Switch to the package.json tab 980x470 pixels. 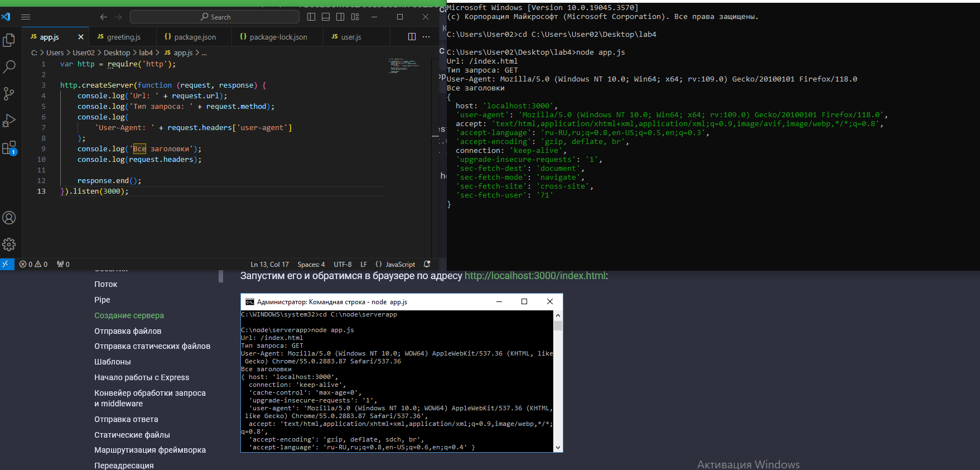click(195, 37)
